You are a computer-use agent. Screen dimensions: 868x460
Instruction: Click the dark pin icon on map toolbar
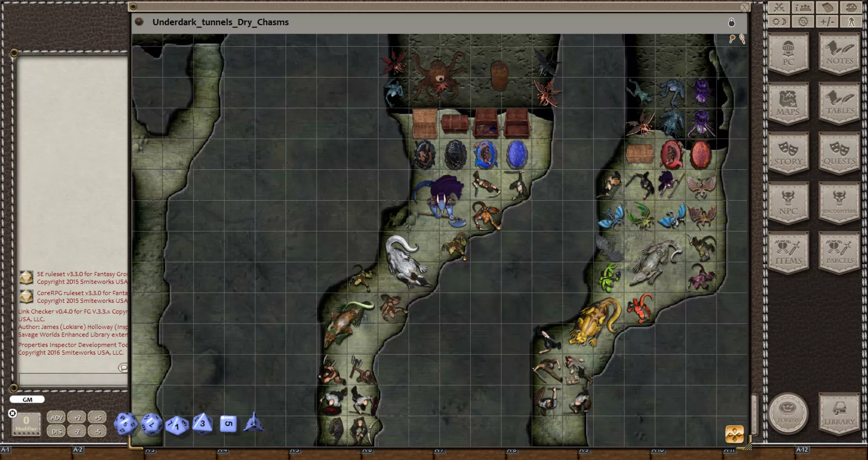(x=732, y=39)
